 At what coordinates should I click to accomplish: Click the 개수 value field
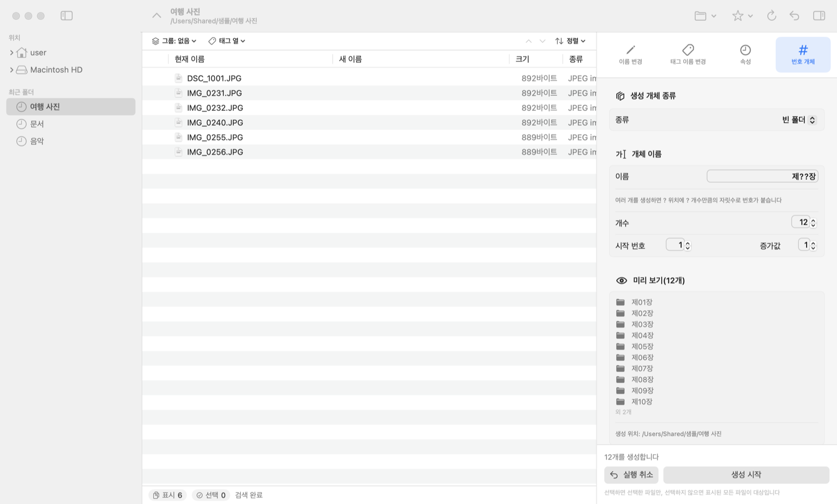coord(800,222)
